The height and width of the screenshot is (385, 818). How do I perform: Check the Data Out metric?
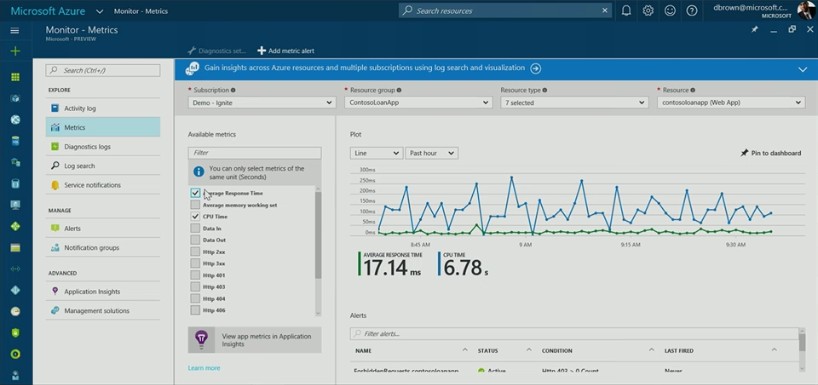195,240
